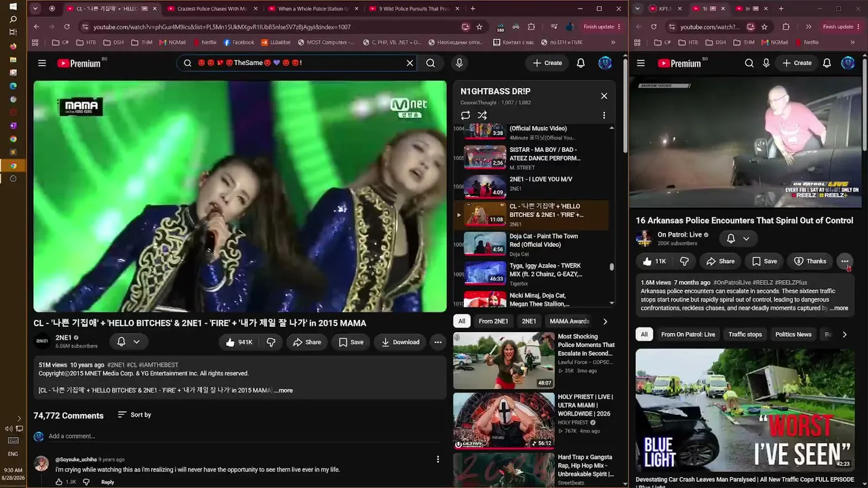
Task: Show hidden bookmarks in left Chrome window
Action: pos(613,42)
